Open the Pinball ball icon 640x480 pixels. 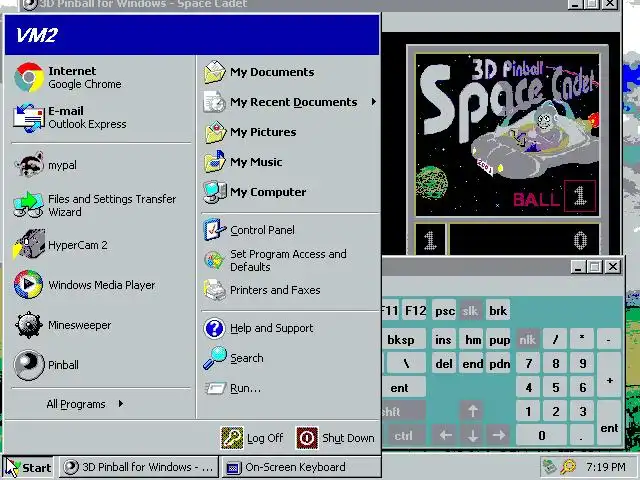coord(29,365)
